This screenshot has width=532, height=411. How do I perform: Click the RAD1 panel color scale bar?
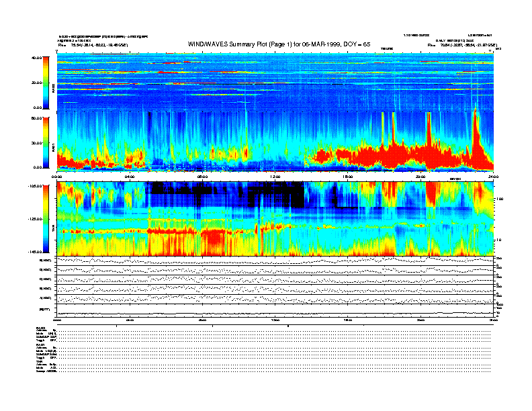click(x=46, y=143)
